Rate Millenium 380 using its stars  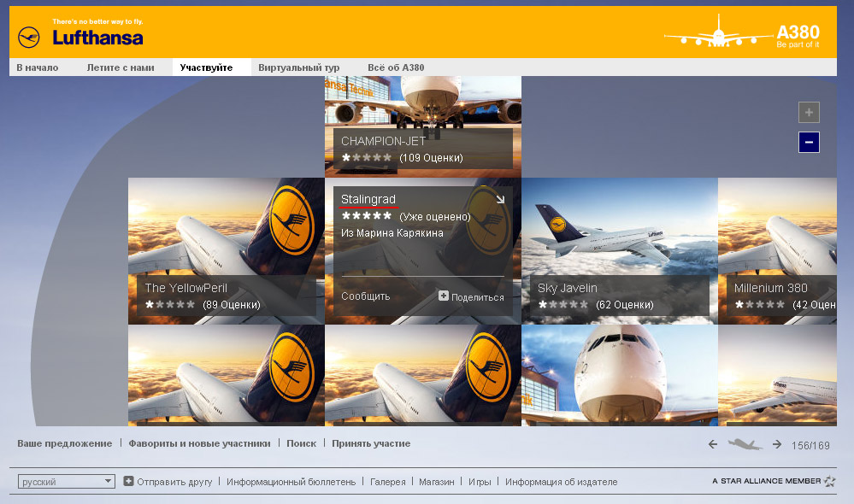(x=760, y=305)
